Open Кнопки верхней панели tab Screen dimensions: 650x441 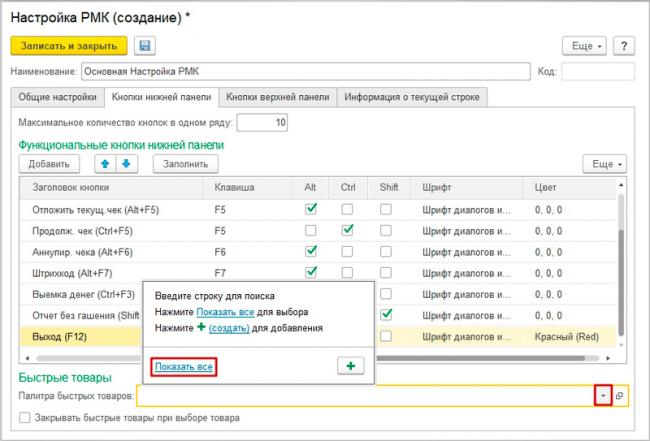point(278,97)
